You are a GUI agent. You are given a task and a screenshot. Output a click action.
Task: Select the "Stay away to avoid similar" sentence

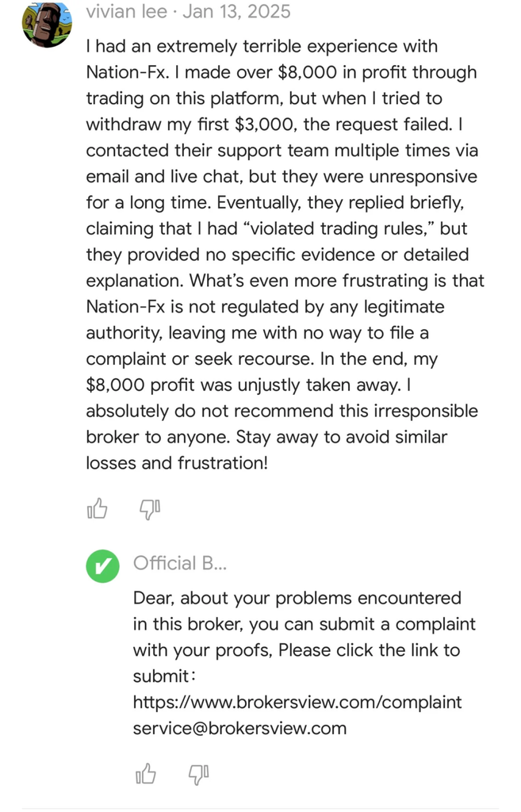341,437
